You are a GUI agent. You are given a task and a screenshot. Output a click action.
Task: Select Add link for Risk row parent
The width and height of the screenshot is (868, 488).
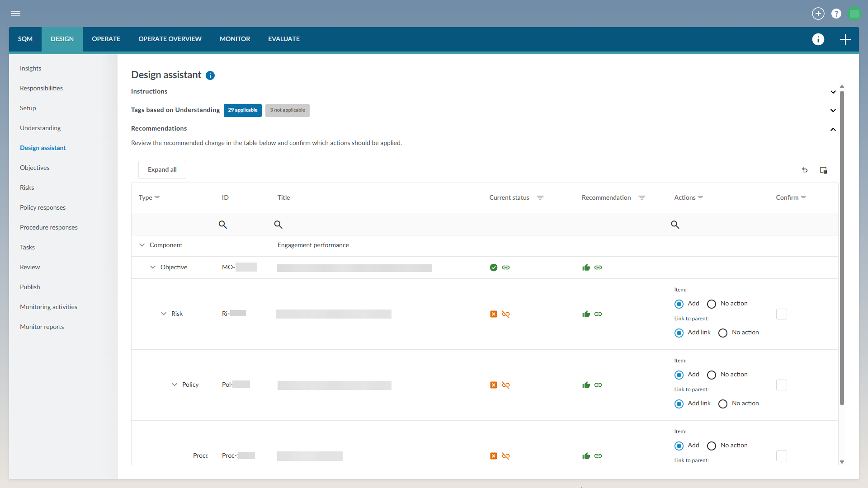[x=679, y=333]
